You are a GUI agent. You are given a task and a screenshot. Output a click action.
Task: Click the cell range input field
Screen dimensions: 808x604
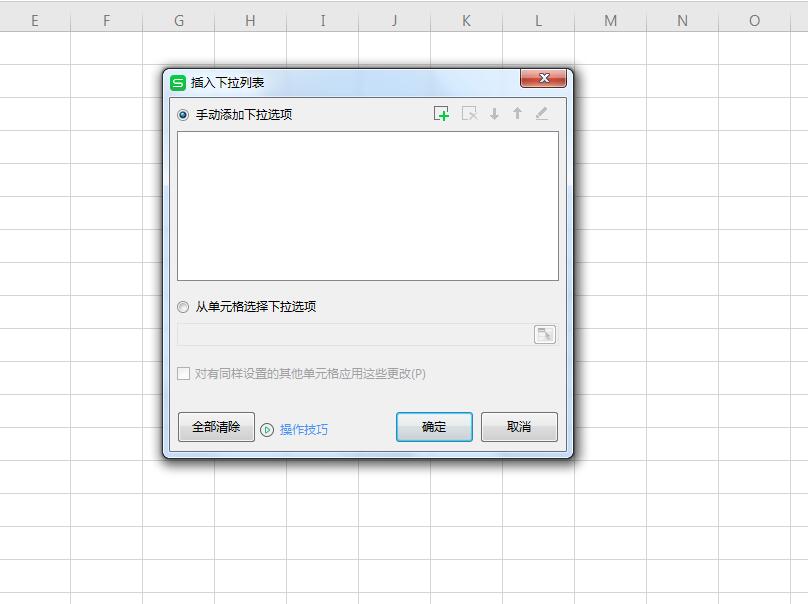[x=350, y=334]
